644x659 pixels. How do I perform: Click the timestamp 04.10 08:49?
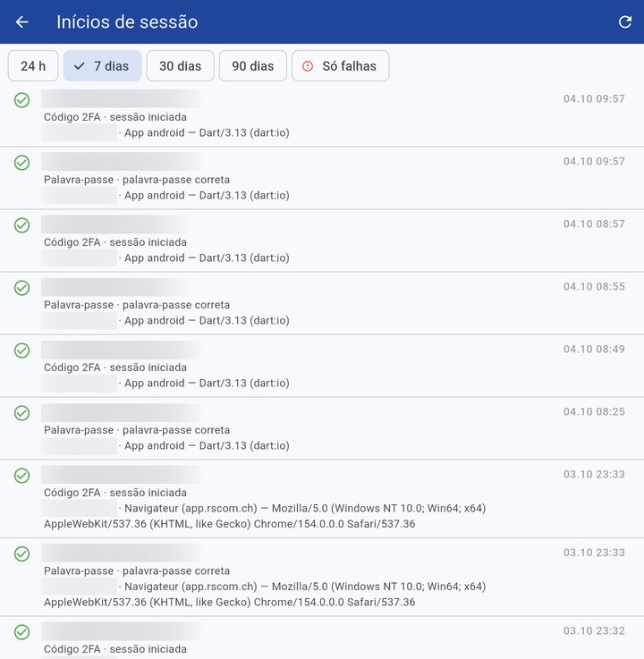(x=594, y=350)
